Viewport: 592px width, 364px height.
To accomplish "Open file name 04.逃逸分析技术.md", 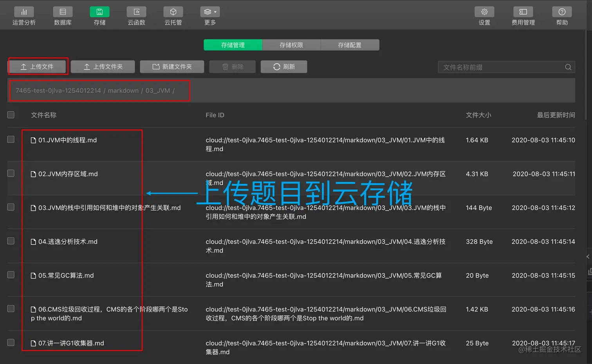I will (68, 241).
